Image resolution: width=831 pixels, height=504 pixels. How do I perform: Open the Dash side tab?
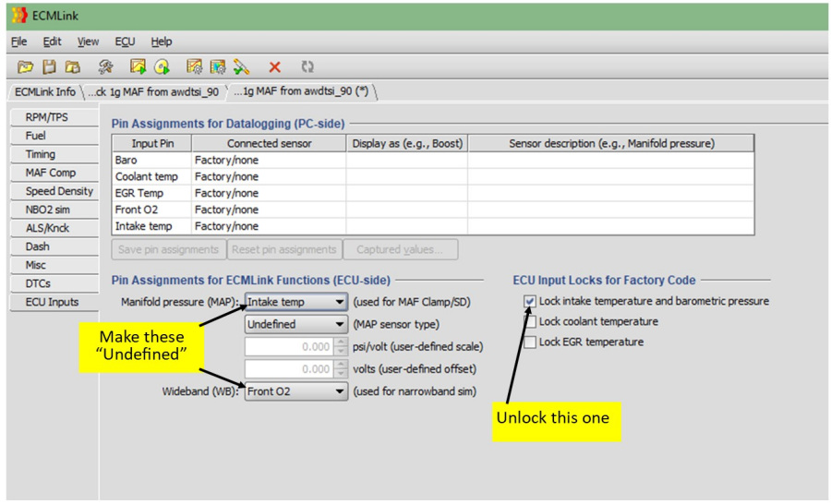coord(54,247)
